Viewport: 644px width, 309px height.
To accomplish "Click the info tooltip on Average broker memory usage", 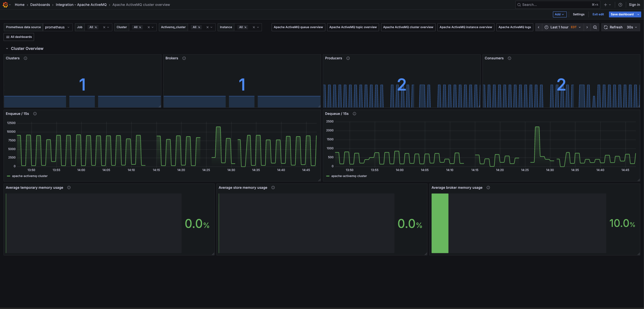I will click(x=488, y=187).
